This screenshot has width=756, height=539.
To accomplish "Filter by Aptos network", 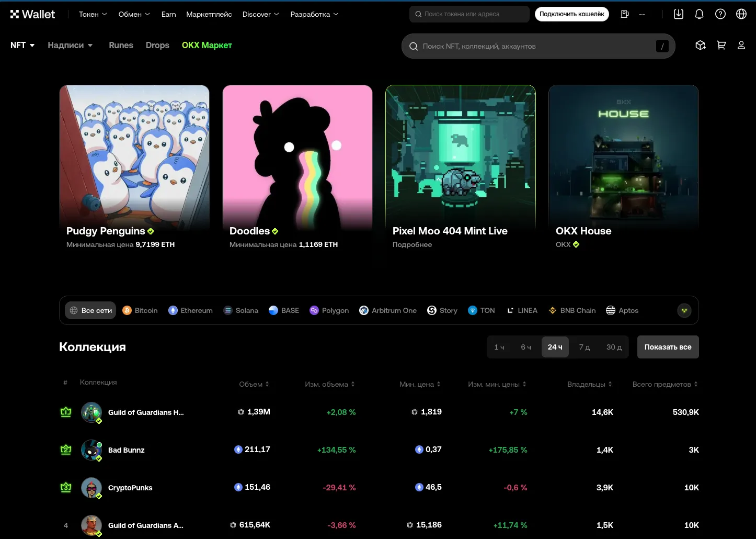I will coord(622,310).
